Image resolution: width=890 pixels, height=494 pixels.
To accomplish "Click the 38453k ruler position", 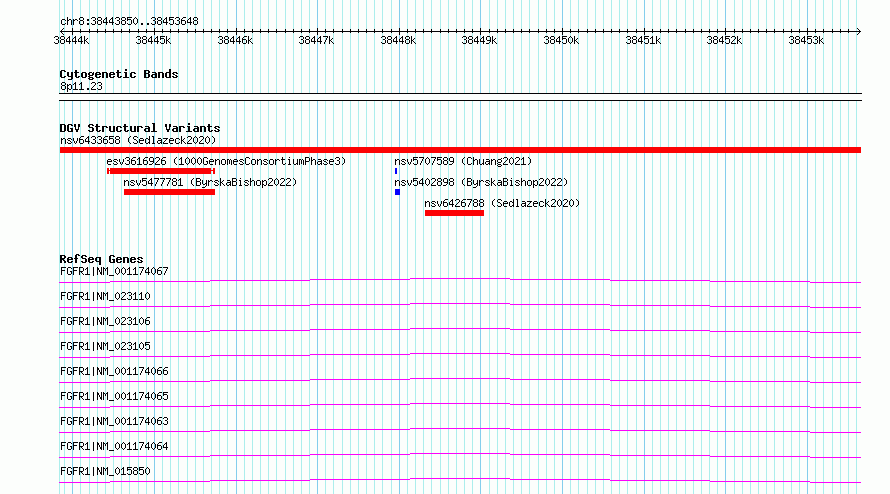I will click(x=806, y=40).
